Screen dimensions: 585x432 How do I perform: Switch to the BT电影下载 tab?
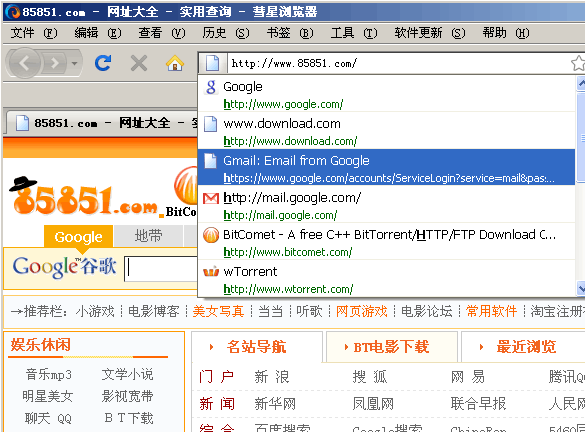[x=391, y=347]
